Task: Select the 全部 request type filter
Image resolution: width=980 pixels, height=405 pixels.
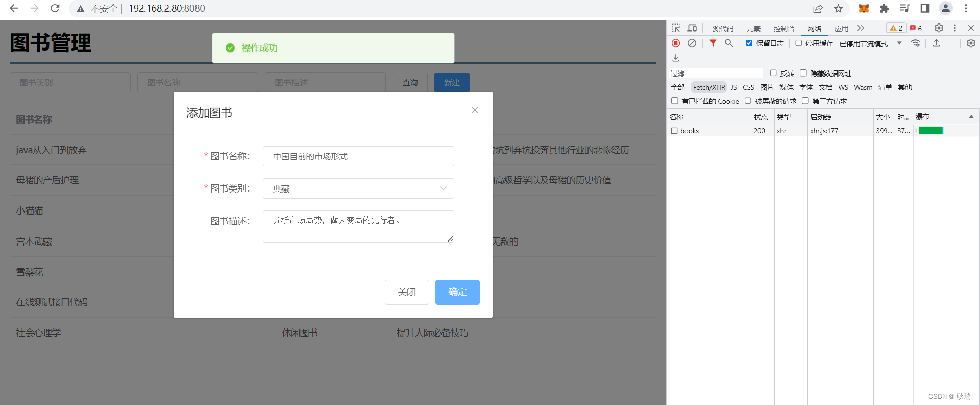Action: pos(678,87)
